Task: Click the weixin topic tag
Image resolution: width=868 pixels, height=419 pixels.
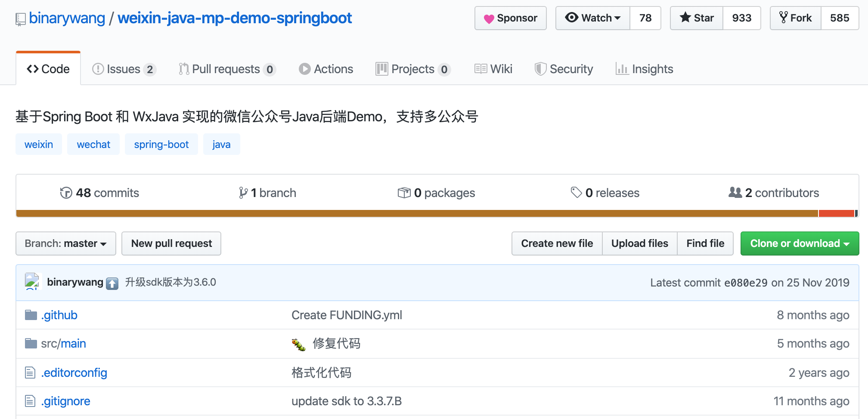Action: [39, 144]
